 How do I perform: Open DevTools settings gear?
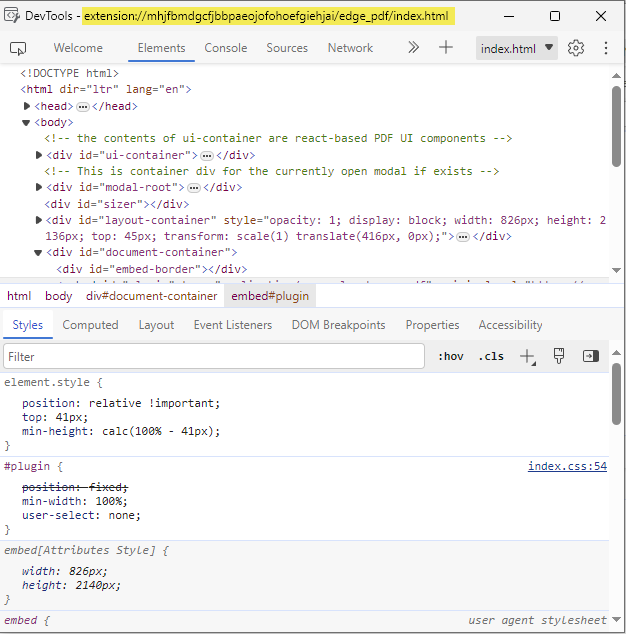point(575,48)
